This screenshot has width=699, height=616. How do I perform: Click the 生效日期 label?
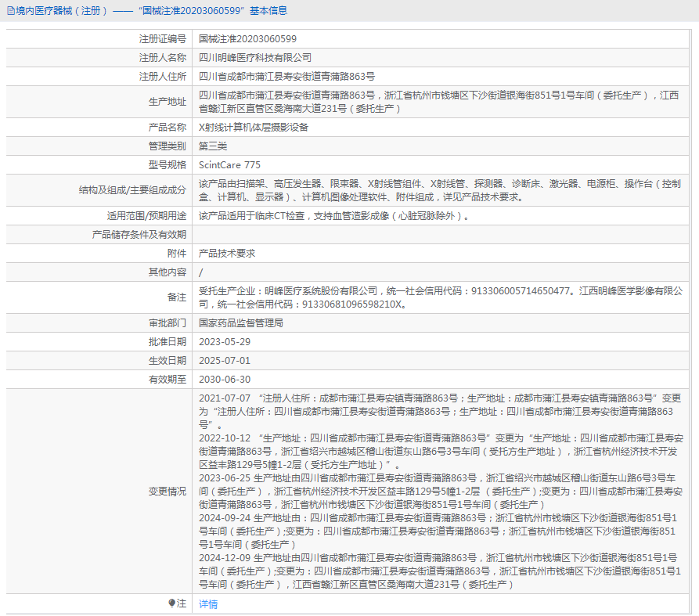pyautogui.click(x=168, y=360)
